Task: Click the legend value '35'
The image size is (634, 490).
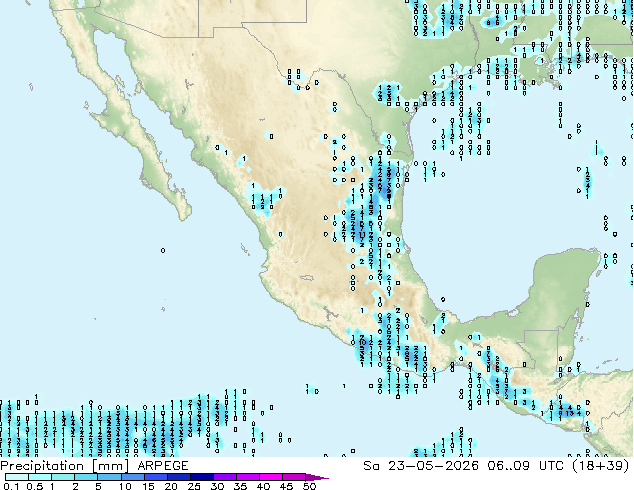Action: [241, 486]
